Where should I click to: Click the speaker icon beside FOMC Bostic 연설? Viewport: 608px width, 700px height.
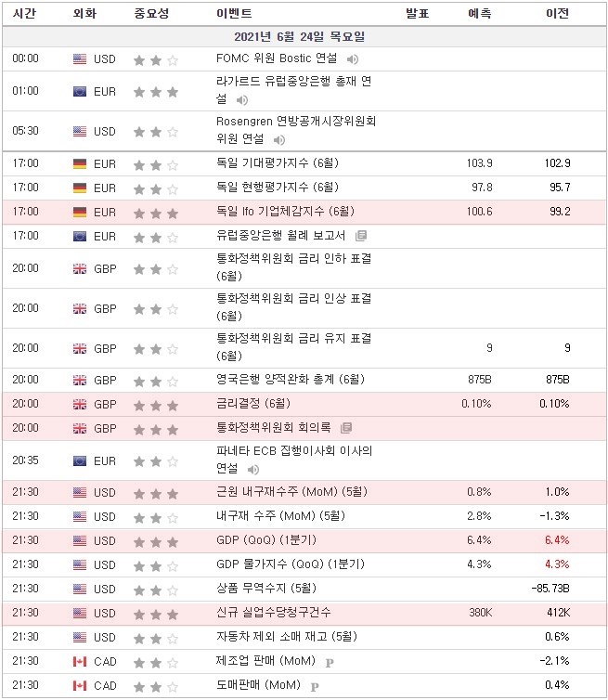click(353, 59)
